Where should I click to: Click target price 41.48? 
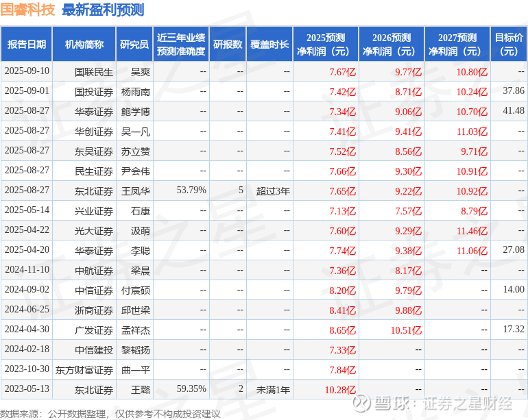coord(514,110)
